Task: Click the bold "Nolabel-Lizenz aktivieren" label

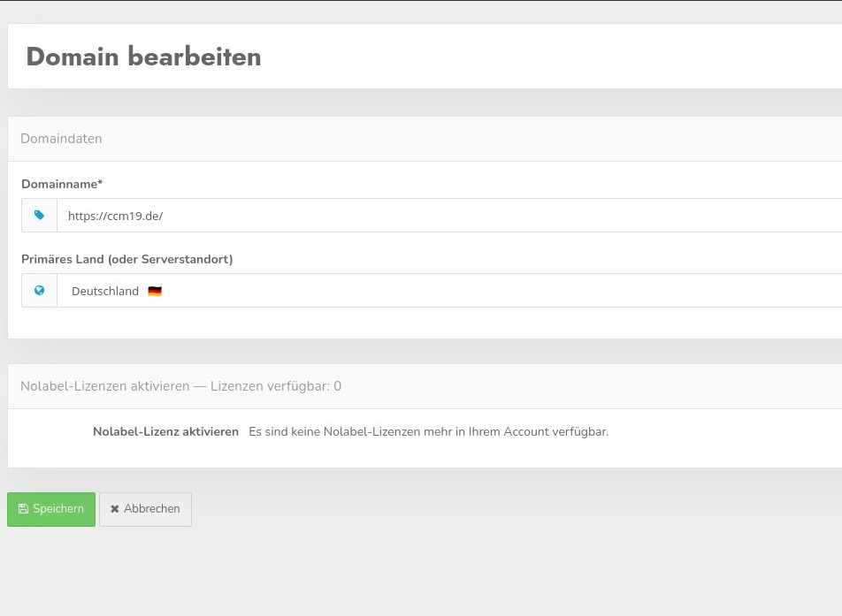Action: [x=165, y=432]
